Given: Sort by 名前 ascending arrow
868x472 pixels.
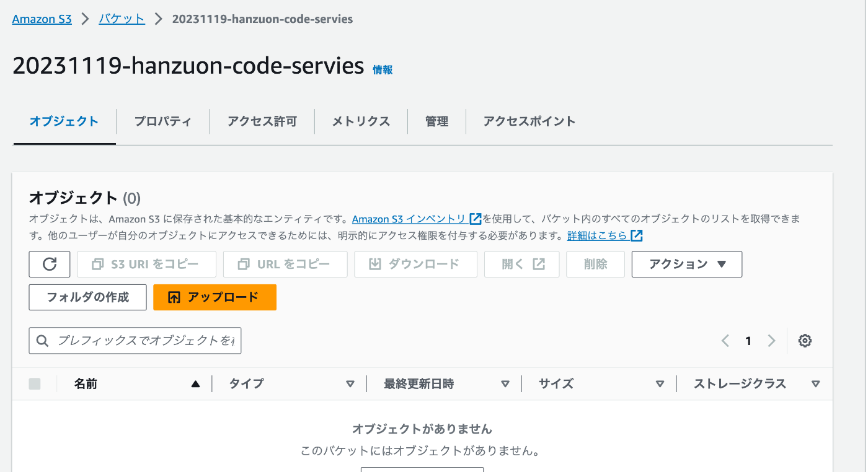Looking at the screenshot, I should 196,384.
